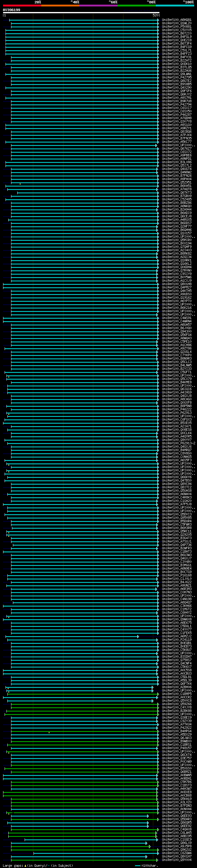Select hit label UniRef100_B4FCG9
Screen dimensions: 197x868
[x=176, y=47]
